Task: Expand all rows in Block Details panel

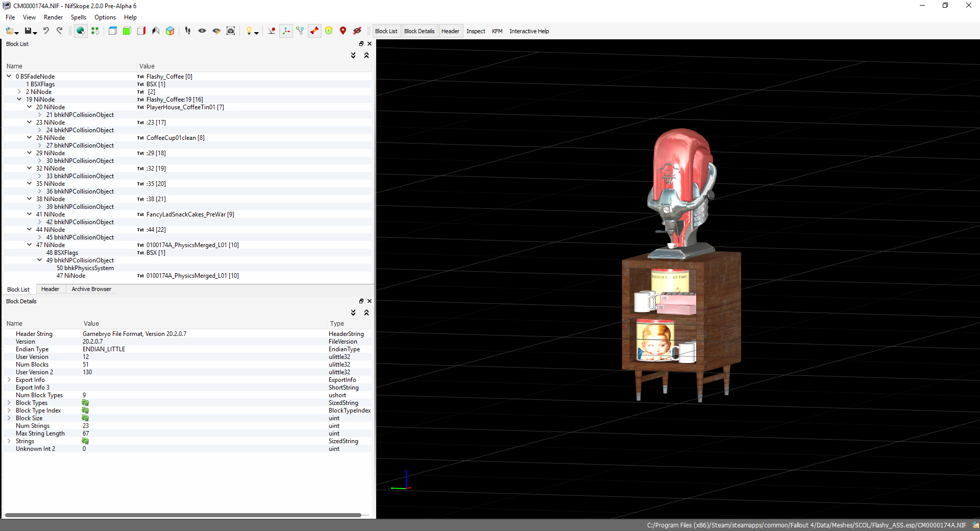Action: tap(353, 312)
